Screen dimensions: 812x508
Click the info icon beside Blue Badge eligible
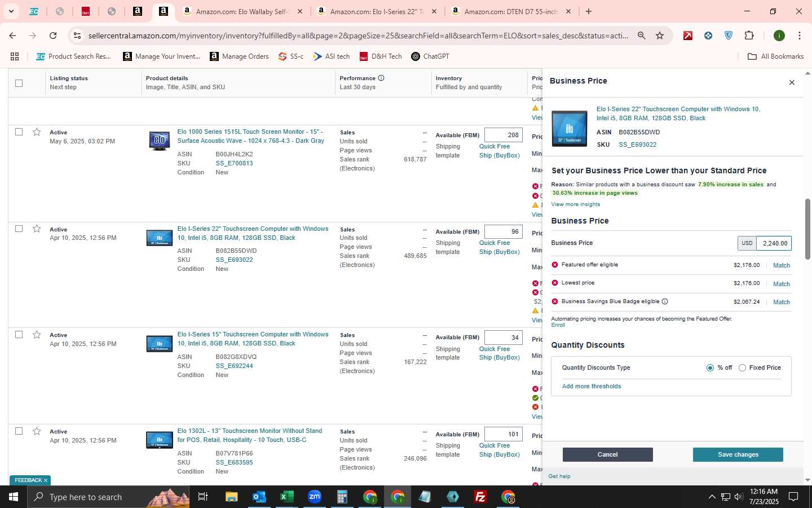click(665, 301)
